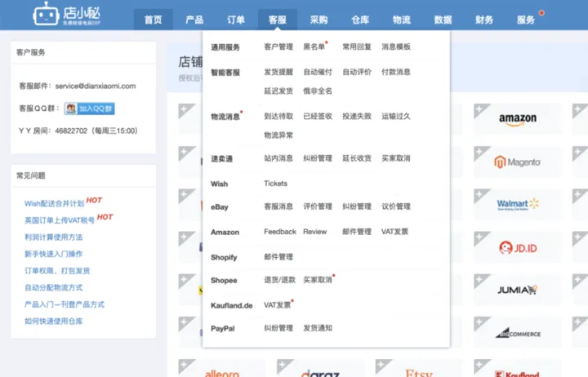Click plus icon on JD.ID card
This screenshot has height=377, width=588.
click(479, 237)
